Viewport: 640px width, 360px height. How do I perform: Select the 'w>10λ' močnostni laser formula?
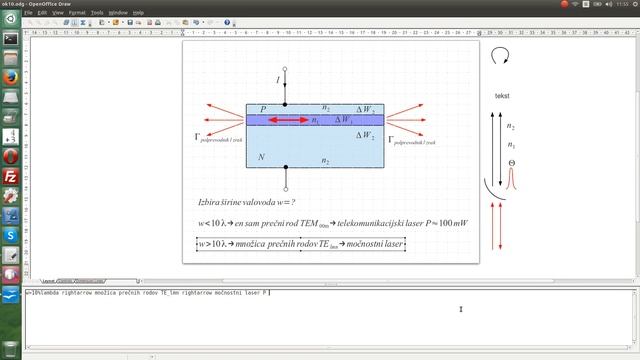pos(301,244)
